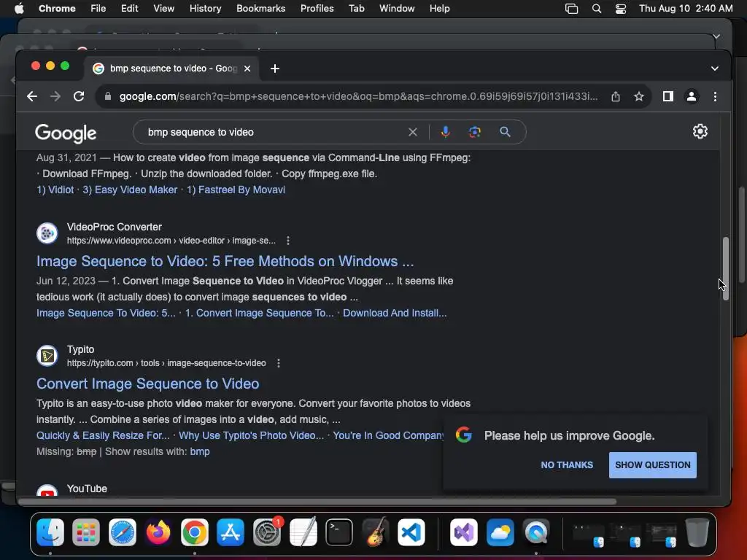Open Why Use Typito's Photo Video... sublink
The height and width of the screenshot is (560, 747).
tap(251, 435)
